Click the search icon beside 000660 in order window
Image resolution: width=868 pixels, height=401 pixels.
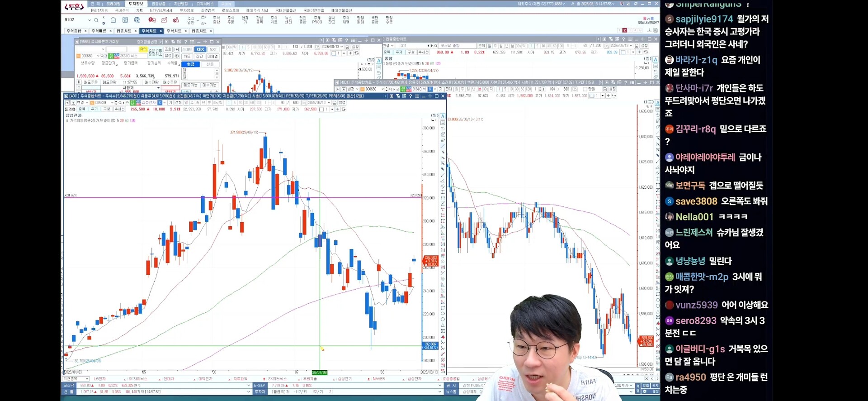coord(102,56)
